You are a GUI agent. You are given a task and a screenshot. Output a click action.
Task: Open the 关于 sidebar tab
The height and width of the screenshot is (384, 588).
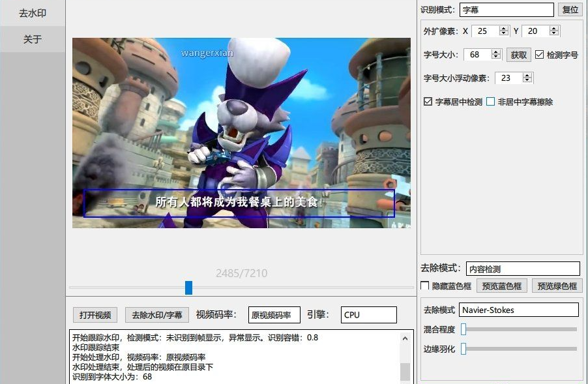pos(33,39)
